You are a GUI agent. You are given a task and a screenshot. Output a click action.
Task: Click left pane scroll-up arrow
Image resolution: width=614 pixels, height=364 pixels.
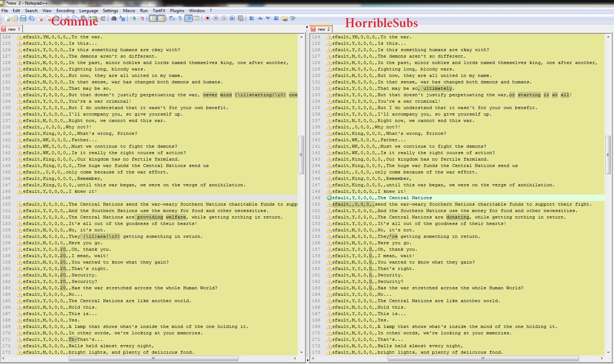pyautogui.click(x=301, y=37)
